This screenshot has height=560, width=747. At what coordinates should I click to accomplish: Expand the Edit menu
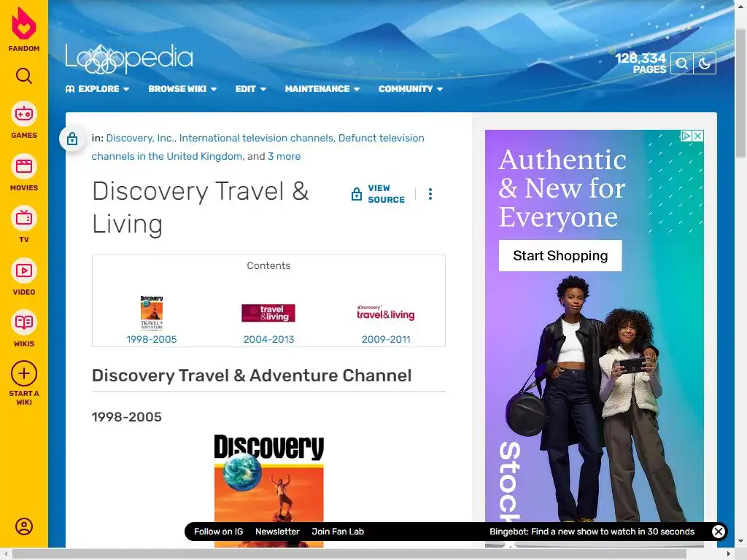(x=251, y=89)
